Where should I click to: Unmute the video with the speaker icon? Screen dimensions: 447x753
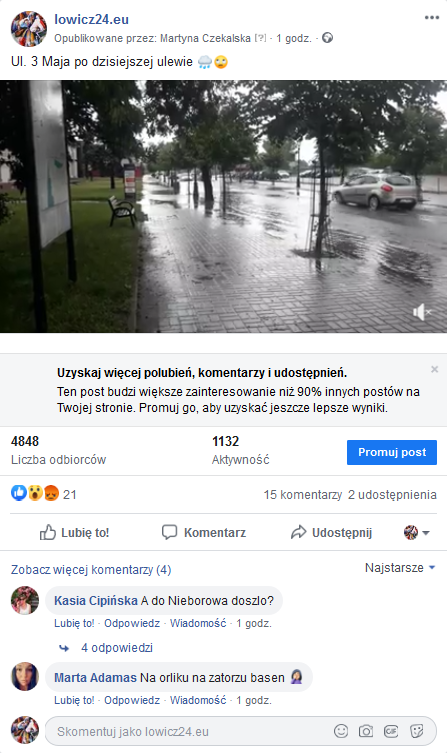coord(422,312)
